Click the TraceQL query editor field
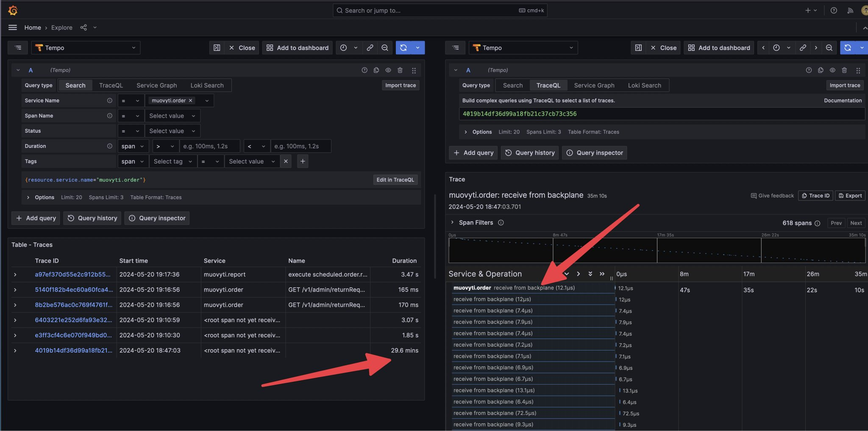This screenshot has width=868, height=431. (662, 114)
